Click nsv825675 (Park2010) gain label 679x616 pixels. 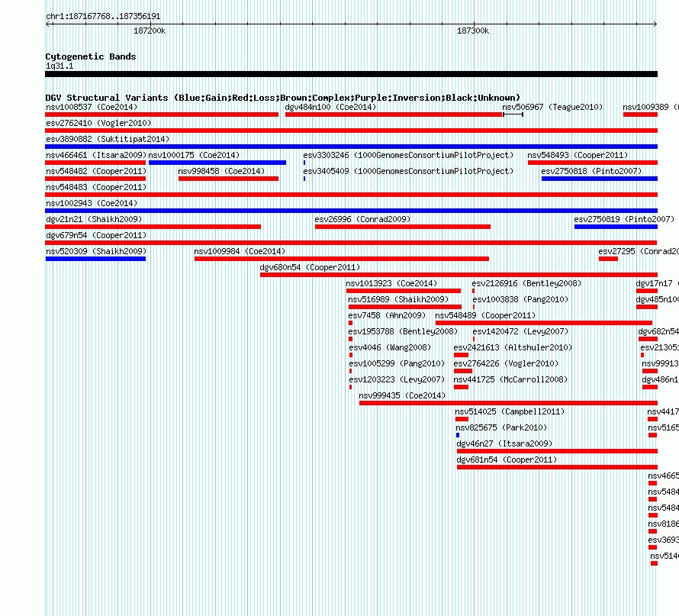tap(501, 427)
